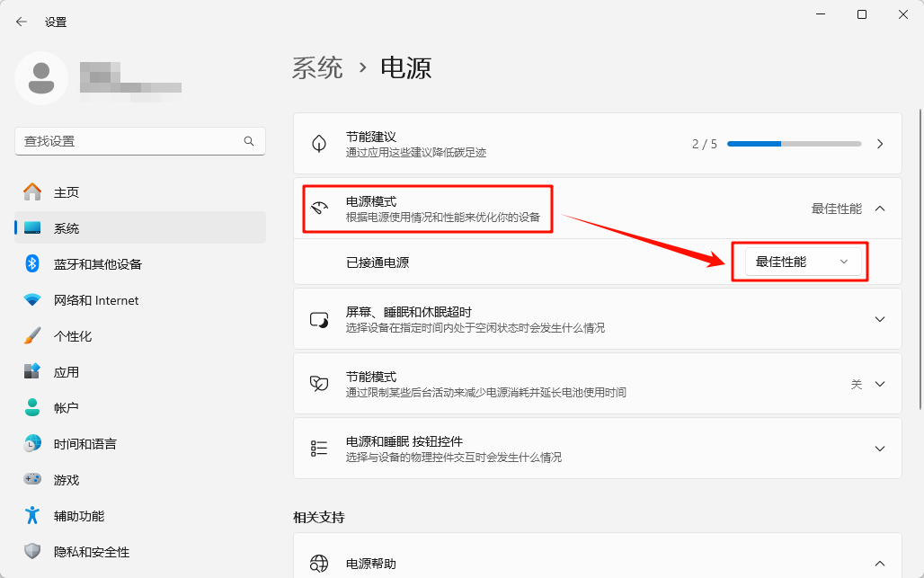Screen dimensions: 924x578
Task: Click the search magnifier icon
Action: click(x=249, y=141)
